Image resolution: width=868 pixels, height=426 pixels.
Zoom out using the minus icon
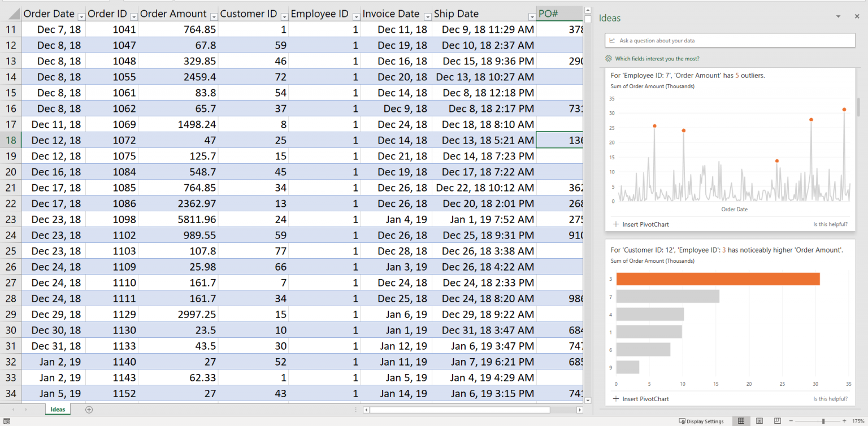[791, 420]
